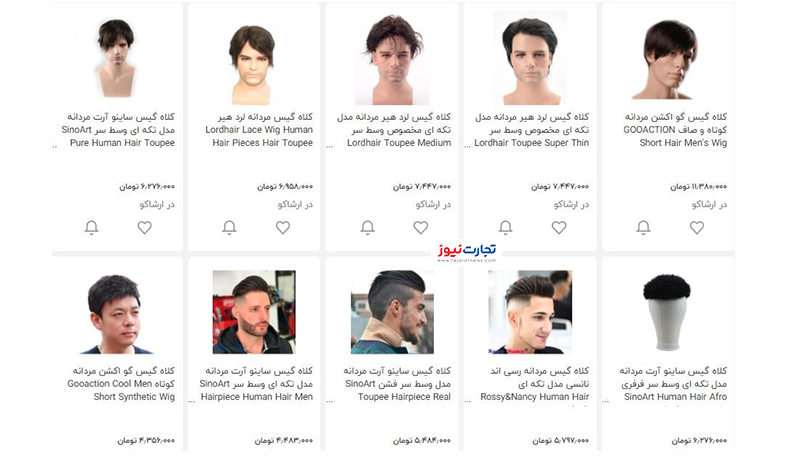Click bell under GOOACTION Short Hair Men's Wig
Image resolution: width=800 pixels, height=460 pixels.
(643, 227)
